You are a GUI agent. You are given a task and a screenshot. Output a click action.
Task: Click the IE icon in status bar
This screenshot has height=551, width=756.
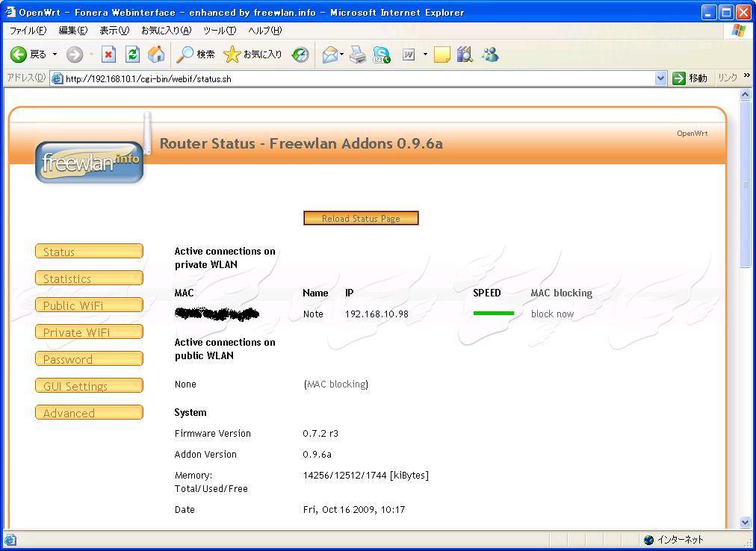click(x=10, y=540)
